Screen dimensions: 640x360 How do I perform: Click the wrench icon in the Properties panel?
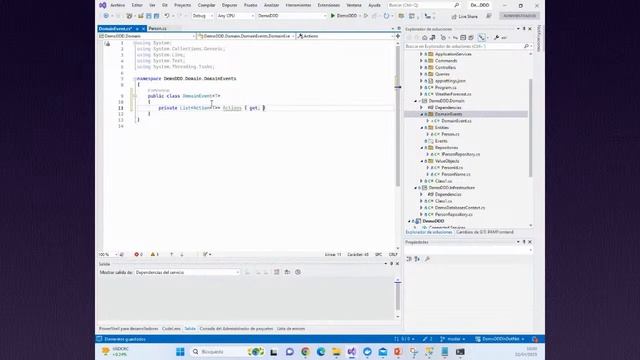coord(427,259)
